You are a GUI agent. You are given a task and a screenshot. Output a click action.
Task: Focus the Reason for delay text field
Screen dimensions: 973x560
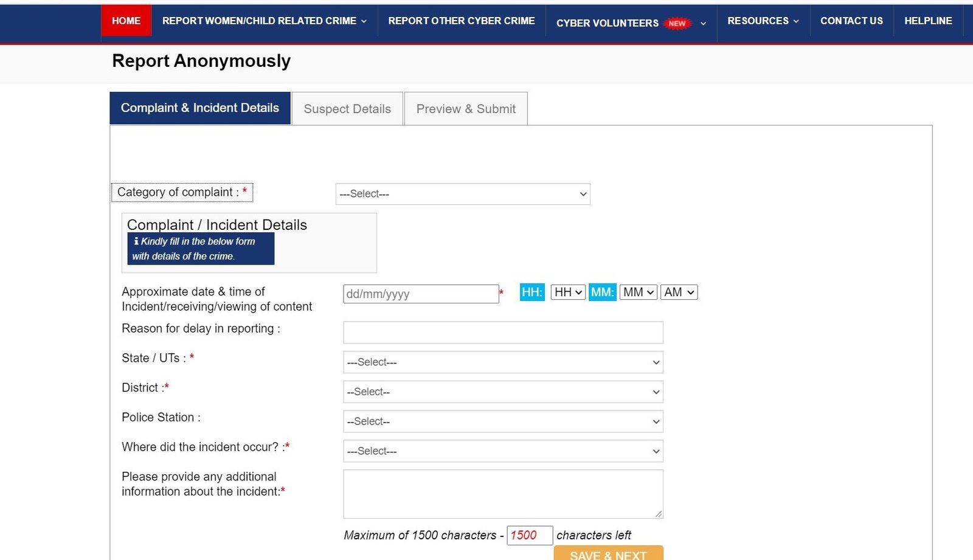tap(502, 333)
